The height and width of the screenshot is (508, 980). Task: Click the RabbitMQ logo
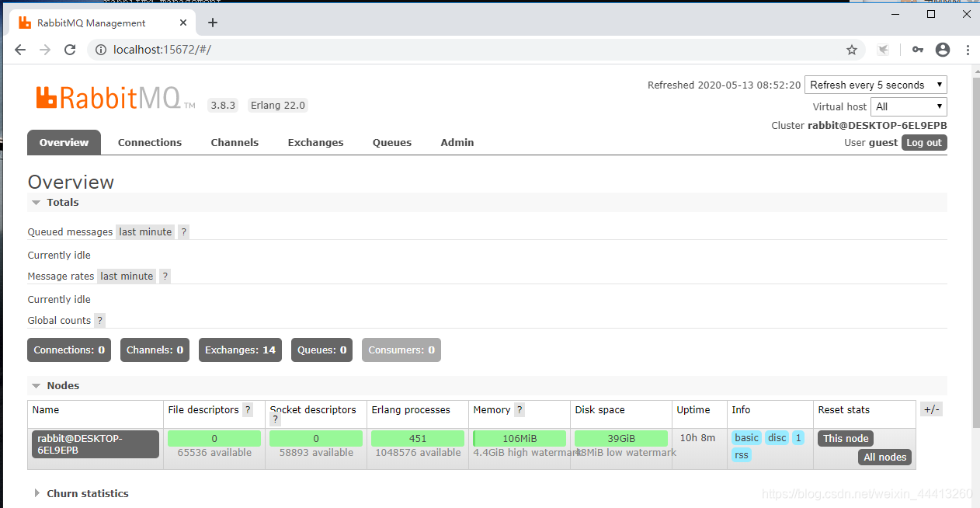coord(116,98)
